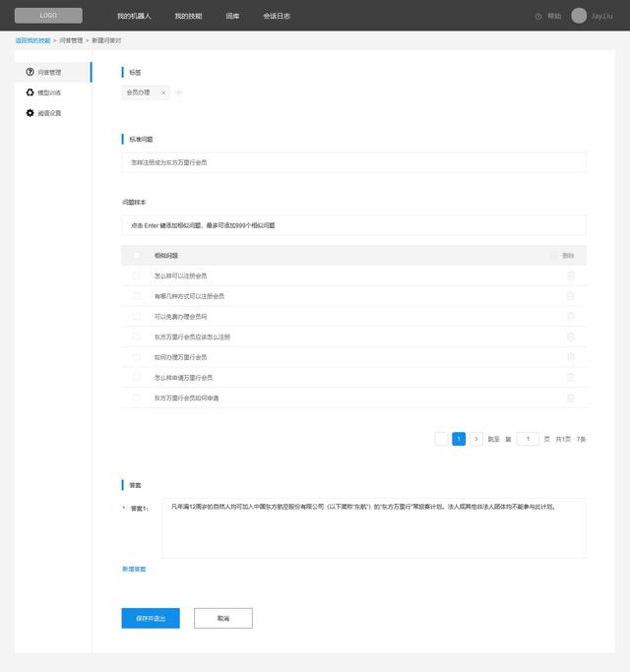This screenshot has height=672, width=630.
Task: Check the box for 可以免费办理会员吗
Action: tap(137, 316)
